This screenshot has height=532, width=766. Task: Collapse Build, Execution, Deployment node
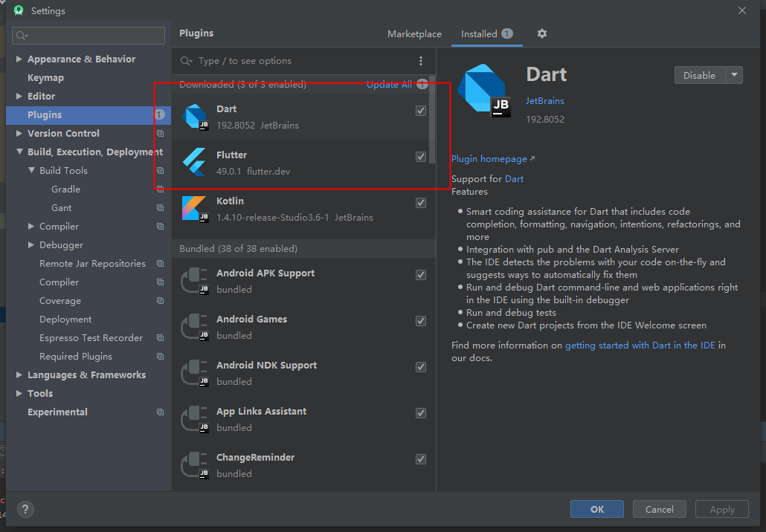19,152
